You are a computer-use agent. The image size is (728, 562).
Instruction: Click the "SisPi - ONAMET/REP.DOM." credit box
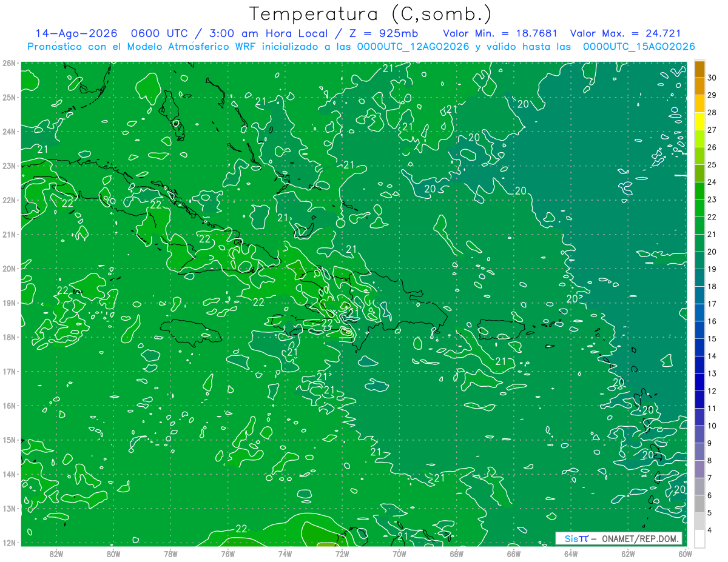tap(619, 538)
